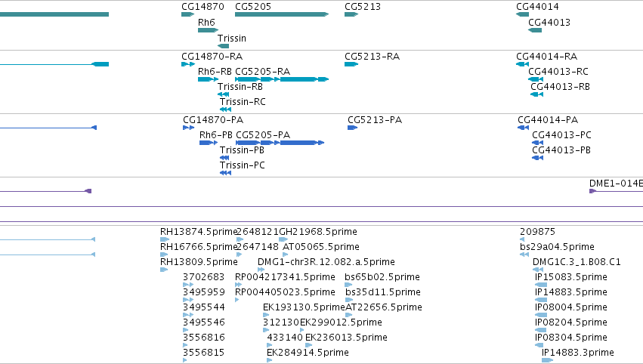643x364 pixels.
Task: Select feature 2648121
Action: tap(258, 232)
